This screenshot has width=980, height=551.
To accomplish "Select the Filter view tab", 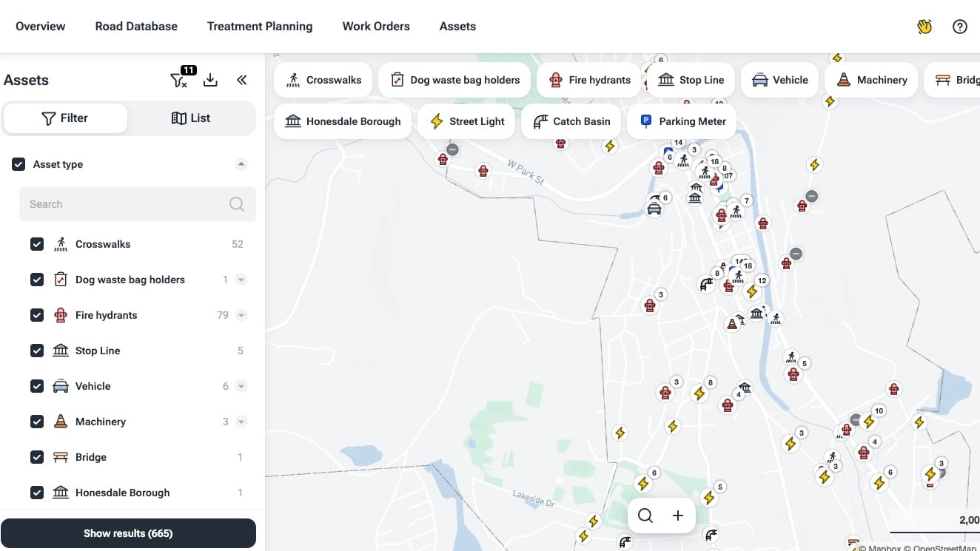I will click(x=65, y=118).
